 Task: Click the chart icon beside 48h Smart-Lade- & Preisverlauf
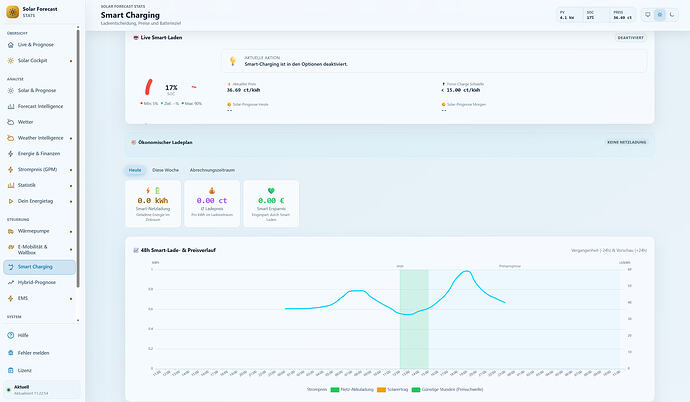[x=136, y=250]
